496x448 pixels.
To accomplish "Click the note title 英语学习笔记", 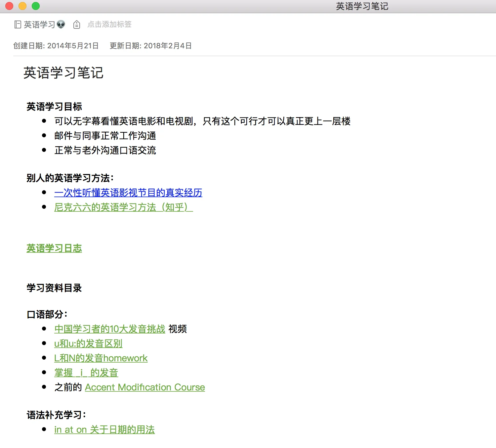I will click(63, 73).
